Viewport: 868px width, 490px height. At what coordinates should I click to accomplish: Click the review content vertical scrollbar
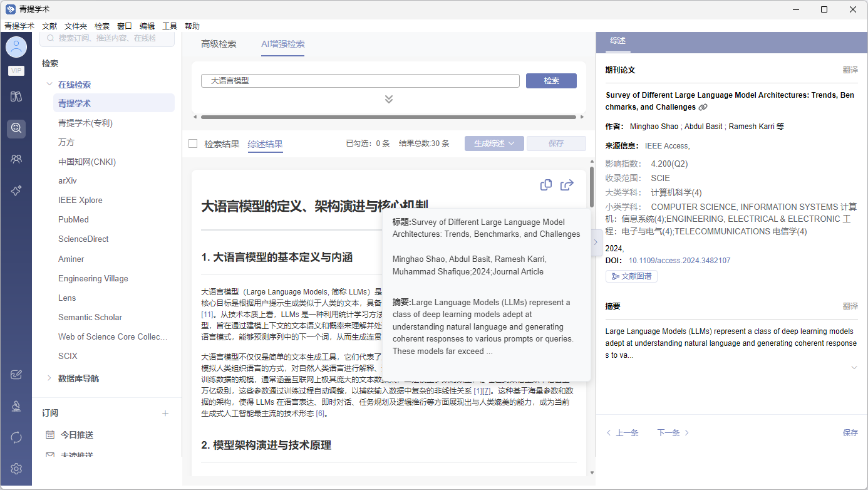pyautogui.click(x=592, y=187)
